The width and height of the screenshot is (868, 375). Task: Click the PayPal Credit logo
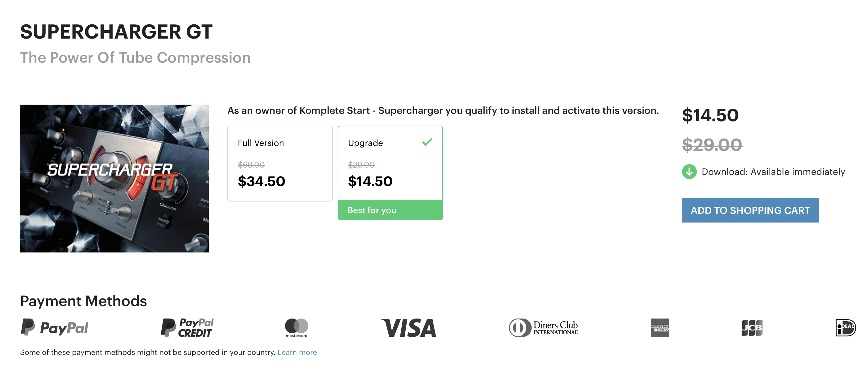click(x=187, y=327)
